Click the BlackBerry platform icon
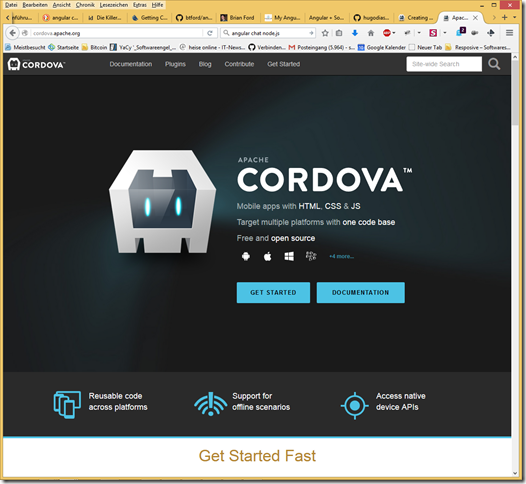Image resolution: width=526 pixels, height=484 pixels. coord(311,256)
